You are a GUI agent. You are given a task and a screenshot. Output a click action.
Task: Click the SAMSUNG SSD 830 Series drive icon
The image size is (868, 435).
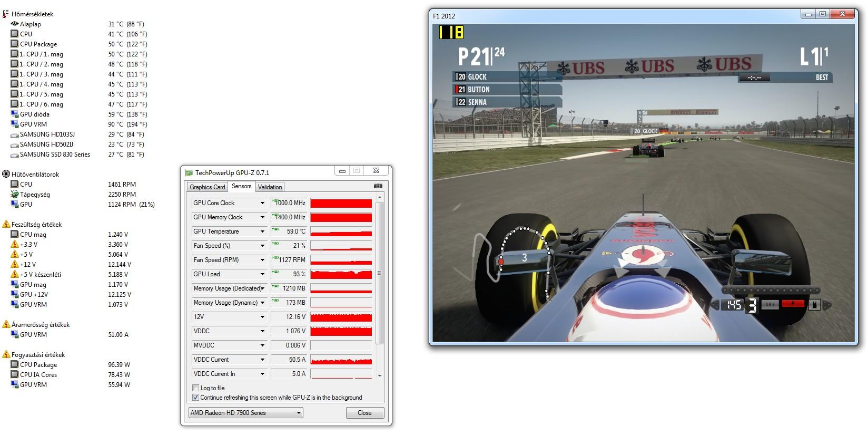pos(15,154)
